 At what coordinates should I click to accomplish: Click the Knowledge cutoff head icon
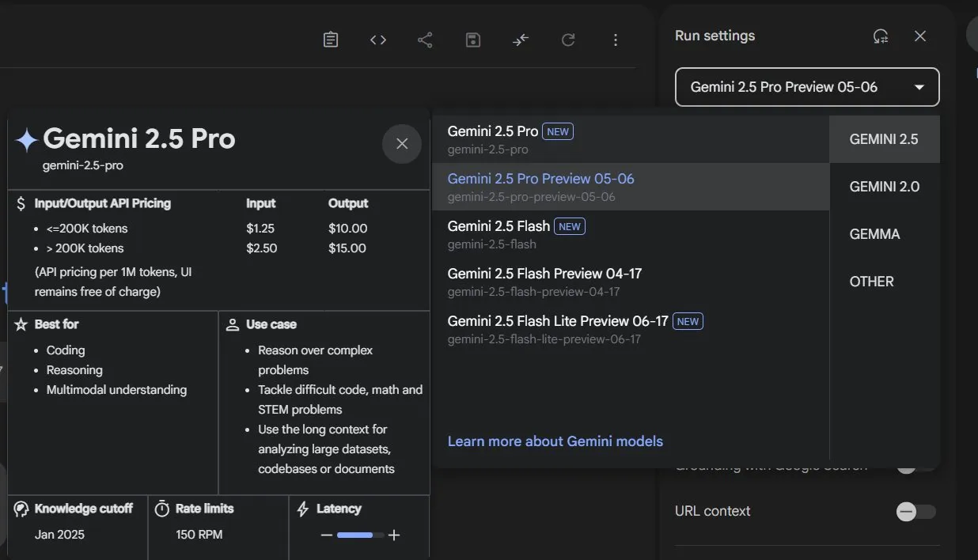point(21,509)
